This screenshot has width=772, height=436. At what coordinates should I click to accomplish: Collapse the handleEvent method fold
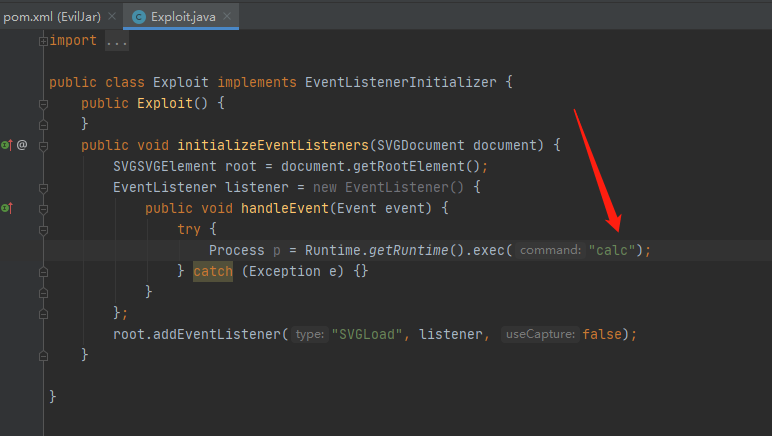pos(43,209)
